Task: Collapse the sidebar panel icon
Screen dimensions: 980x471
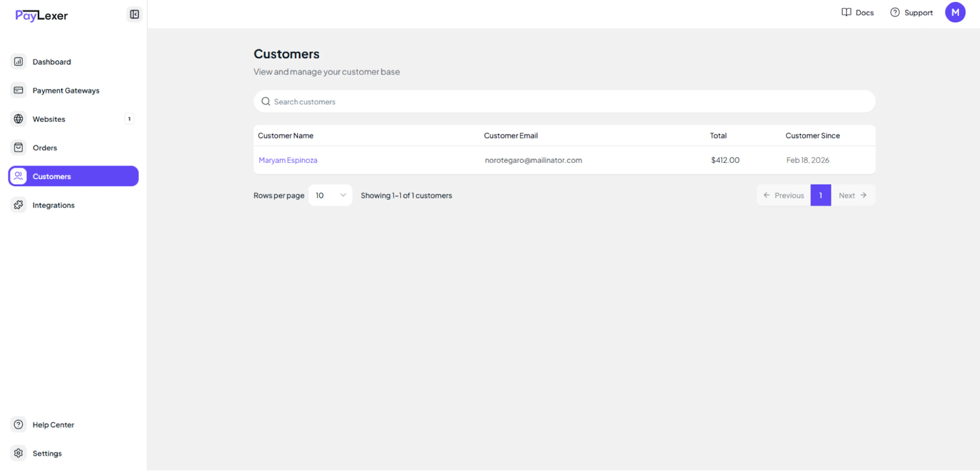Action: click(134, 15)
